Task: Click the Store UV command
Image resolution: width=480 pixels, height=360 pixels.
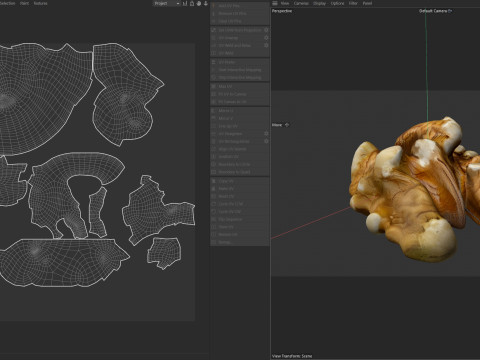Action: (x=240, y=227)
